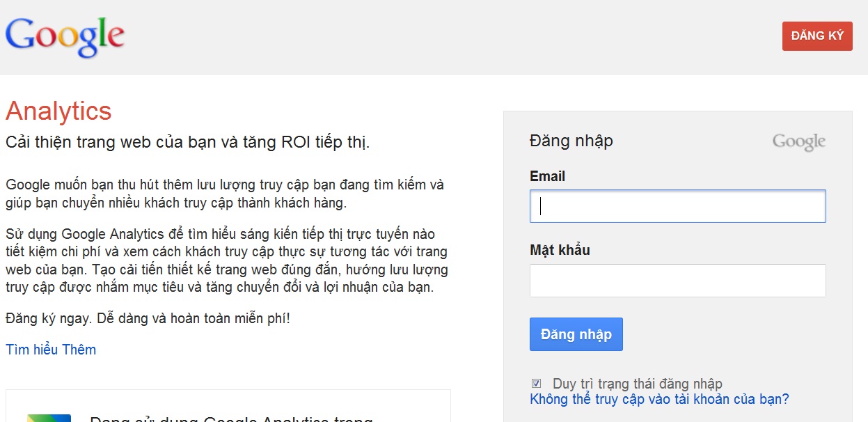
Task: Click the Đăng nhập heading in the sign-in box
Action: click(571, 141)
